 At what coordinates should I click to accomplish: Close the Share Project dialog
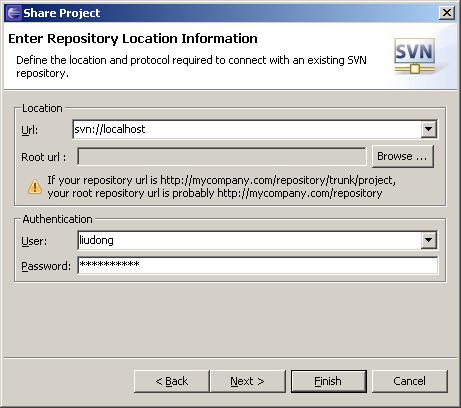pyautogui.click(x=447, y=13)
